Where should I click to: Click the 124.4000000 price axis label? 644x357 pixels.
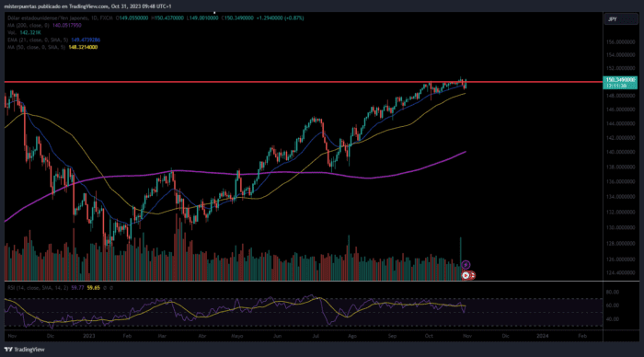click(620, 272)
